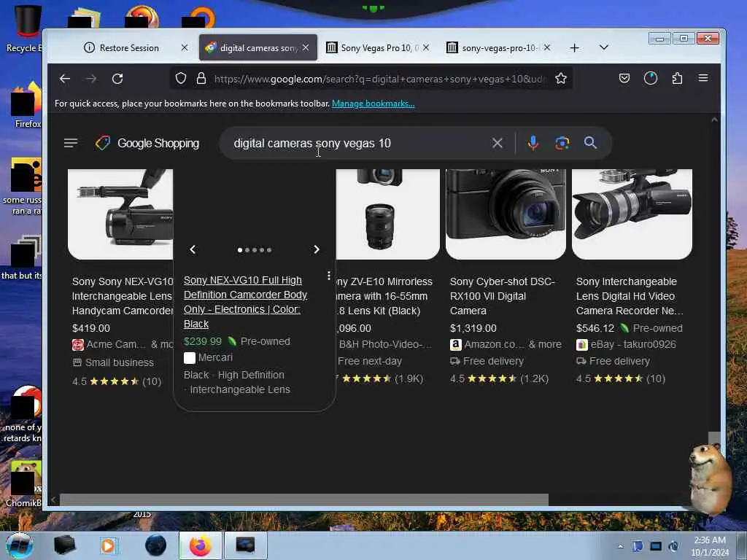
Task: Click the $419.00 price
Action: coord(91,328)
